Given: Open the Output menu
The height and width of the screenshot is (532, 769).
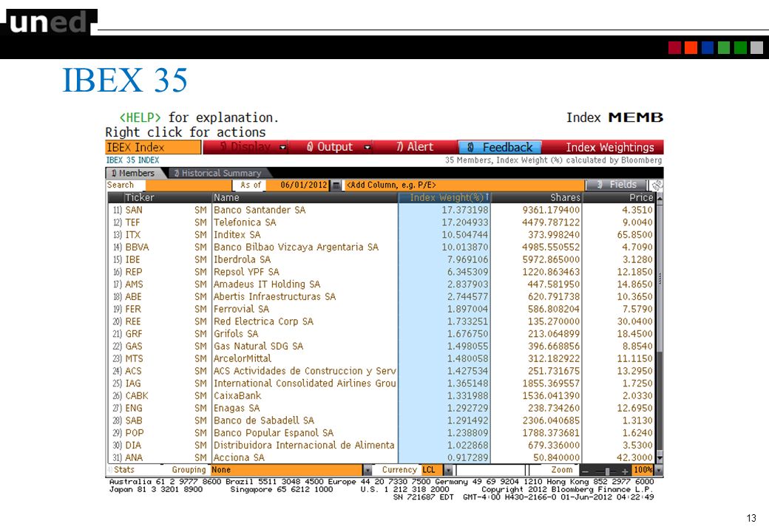Looking at the screenshot, I should (330, 147).
